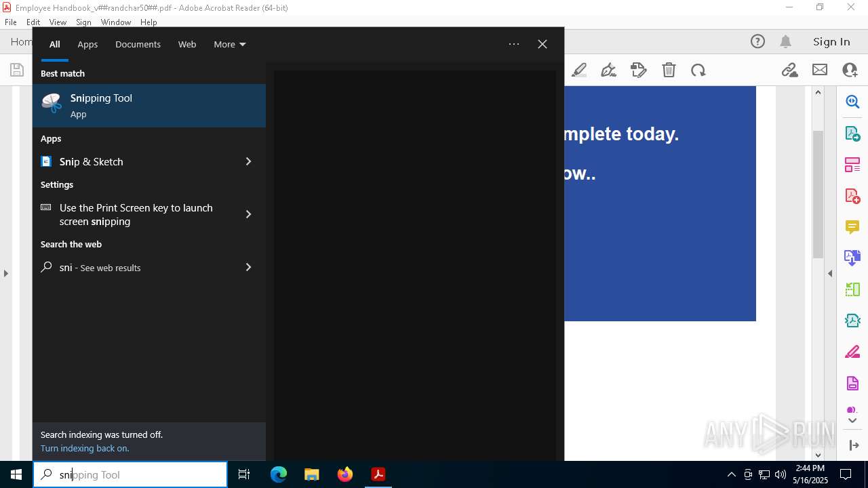Image resolution: width=868 pixels, height=488 pixels.
Task: Click the taskbar search input box
Action: pos(130,474)
